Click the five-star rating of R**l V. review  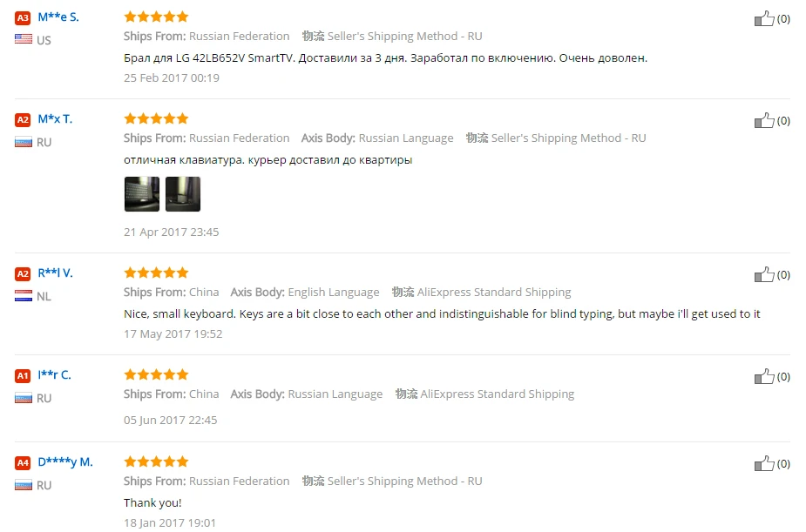click(x=156, y=273)
